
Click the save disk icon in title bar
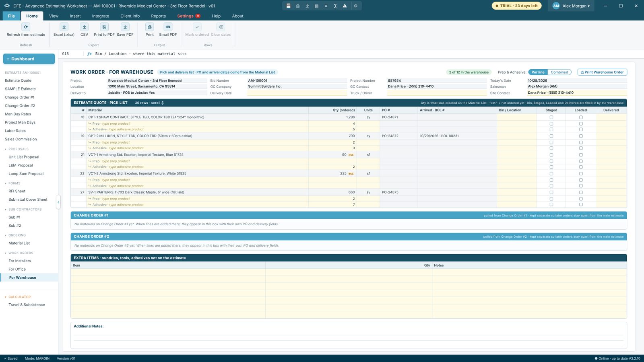[288, 6]
